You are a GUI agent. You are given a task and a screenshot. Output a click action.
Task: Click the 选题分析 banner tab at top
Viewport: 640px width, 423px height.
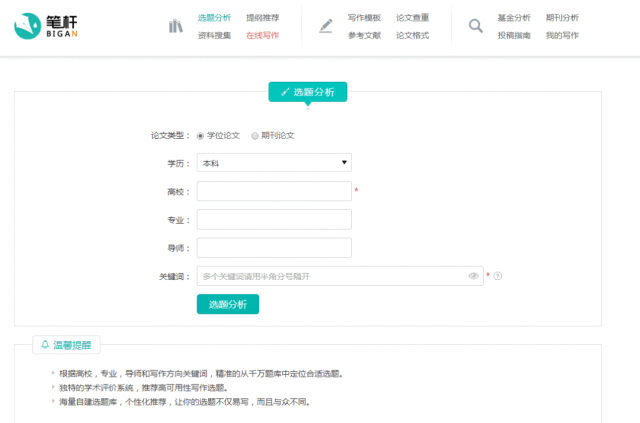tap(308, 92)
